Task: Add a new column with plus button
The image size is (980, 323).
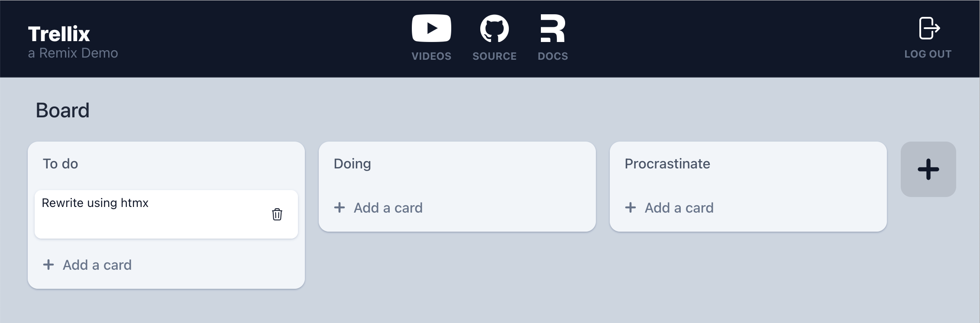Action: pos(928,169)
